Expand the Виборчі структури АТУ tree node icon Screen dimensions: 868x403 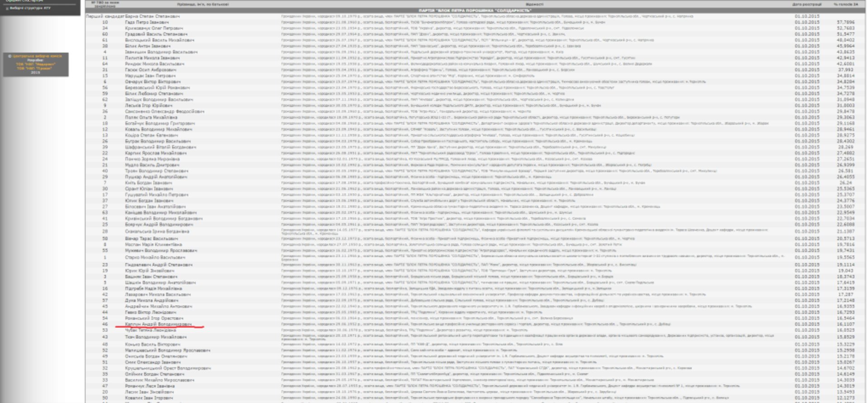(x=7, y=8)
